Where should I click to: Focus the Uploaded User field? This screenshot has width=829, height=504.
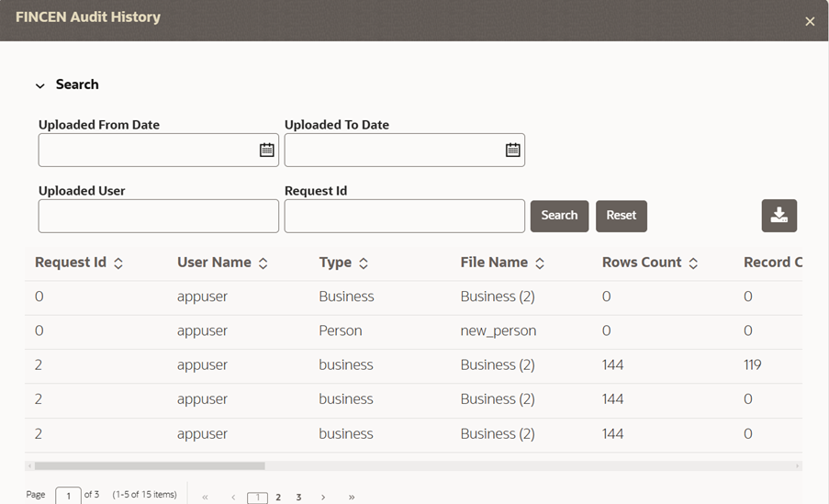(x=159, y=216)
